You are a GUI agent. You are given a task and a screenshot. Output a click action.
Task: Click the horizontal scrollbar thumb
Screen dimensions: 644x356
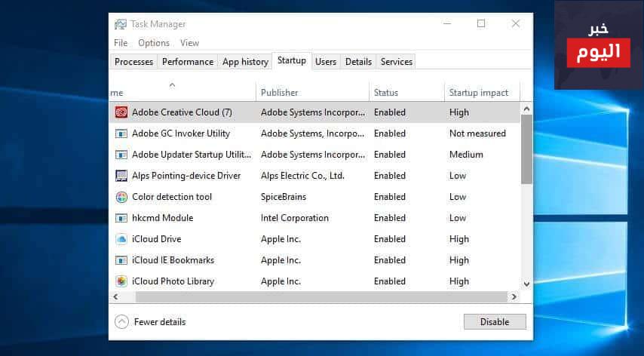click(321, 296)
